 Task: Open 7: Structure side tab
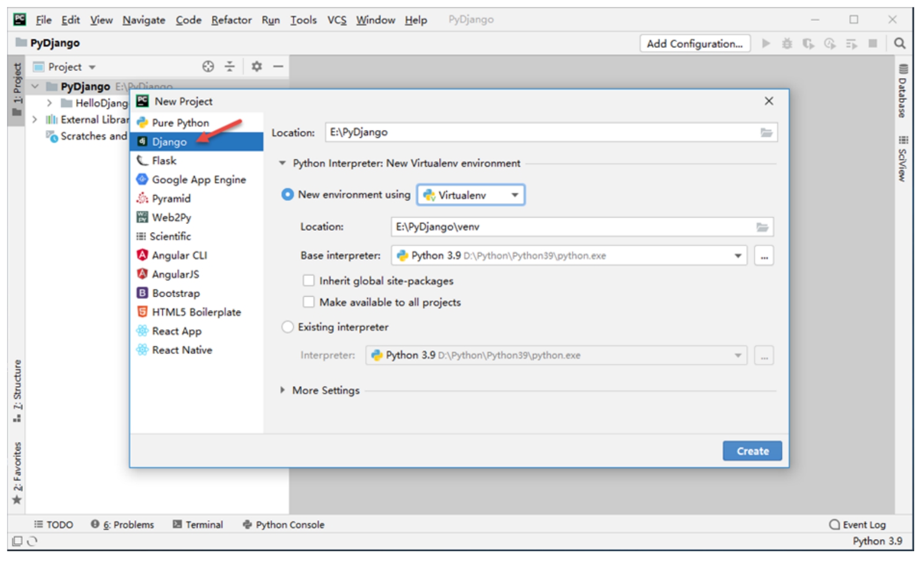pyautogui.click(x=17, y=391)
